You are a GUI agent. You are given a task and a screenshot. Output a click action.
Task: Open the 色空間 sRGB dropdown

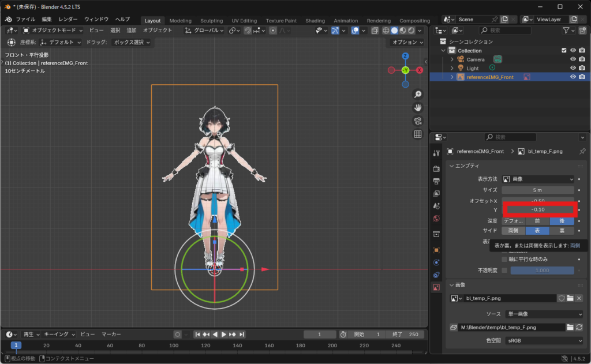point(543,341)
